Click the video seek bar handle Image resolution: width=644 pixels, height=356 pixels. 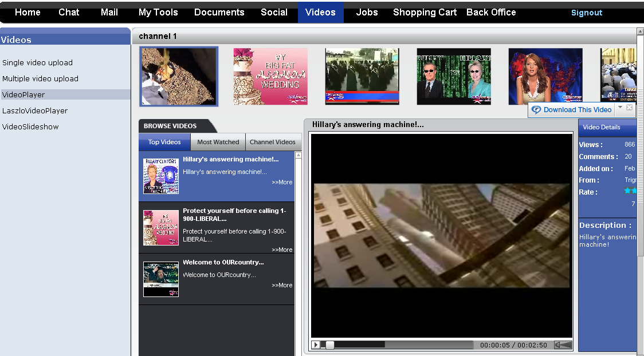[x=329, y=345]
